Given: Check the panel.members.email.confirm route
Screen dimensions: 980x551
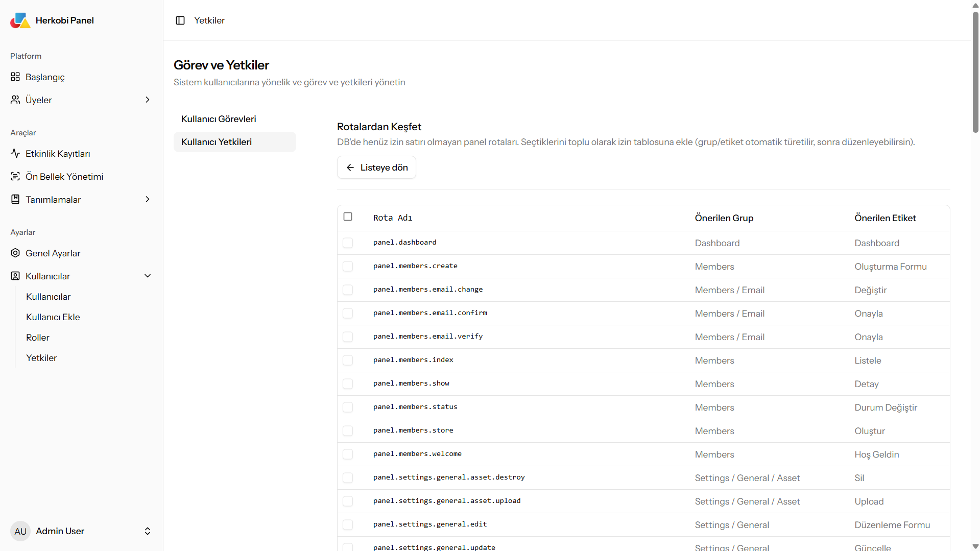Looking at the screenshot, I should tap(348, 313).
